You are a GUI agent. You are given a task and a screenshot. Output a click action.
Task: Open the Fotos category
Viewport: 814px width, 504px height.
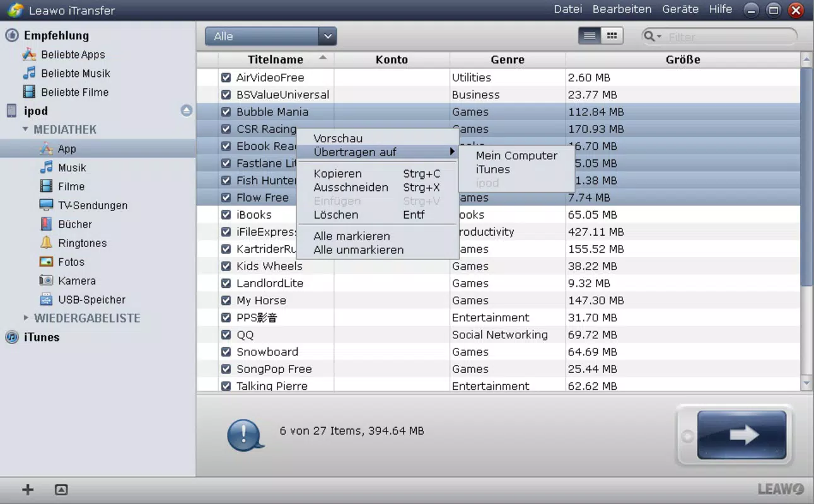click(x=71, y=262)
